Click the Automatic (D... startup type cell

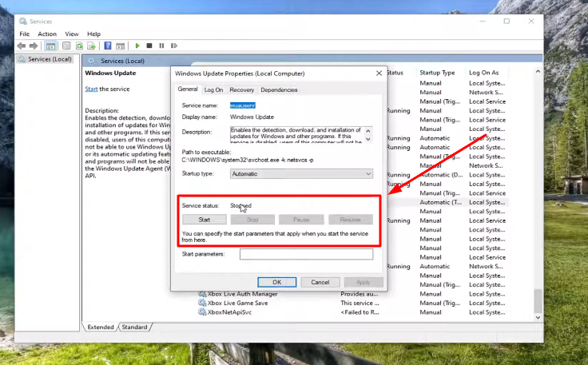point(441,175)
